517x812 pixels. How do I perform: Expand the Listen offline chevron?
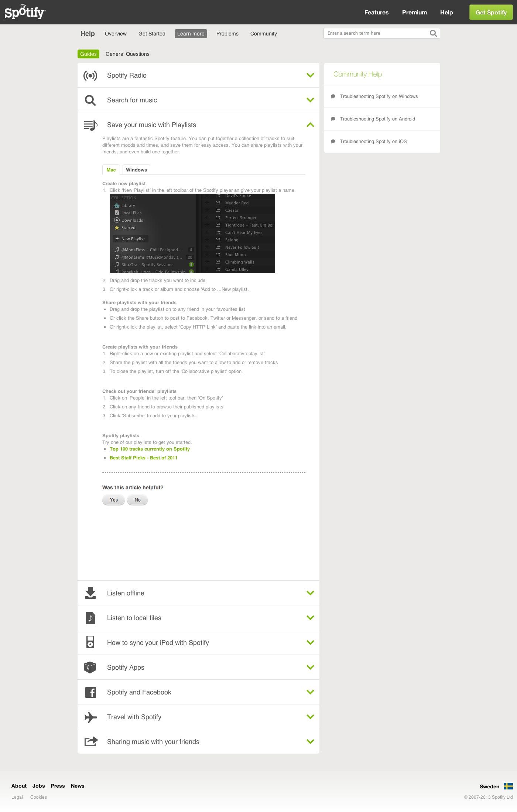click(310, 593)
